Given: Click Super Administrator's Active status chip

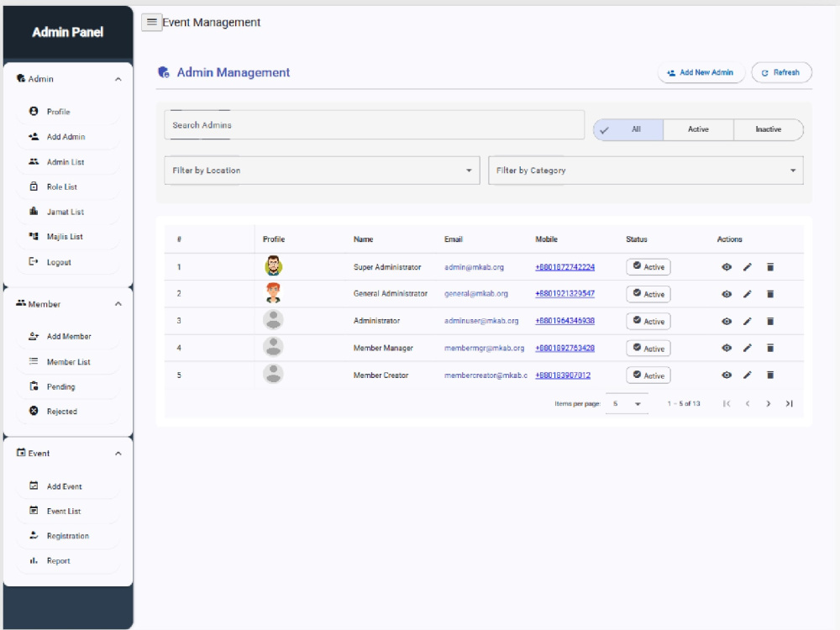Looking at the screenshot, I should pyautogui.click(x=648, y=267).
